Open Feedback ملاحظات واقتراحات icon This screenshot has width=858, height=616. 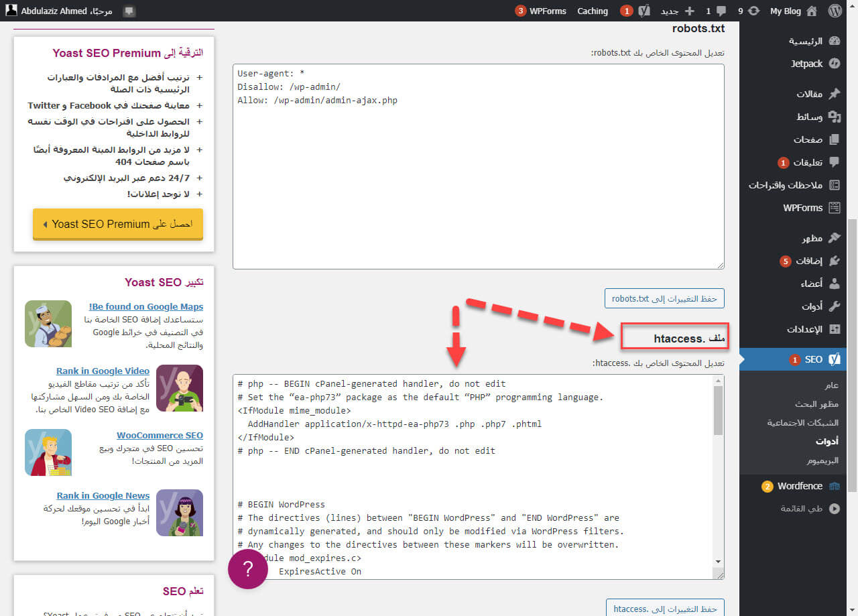coord(835,185)
